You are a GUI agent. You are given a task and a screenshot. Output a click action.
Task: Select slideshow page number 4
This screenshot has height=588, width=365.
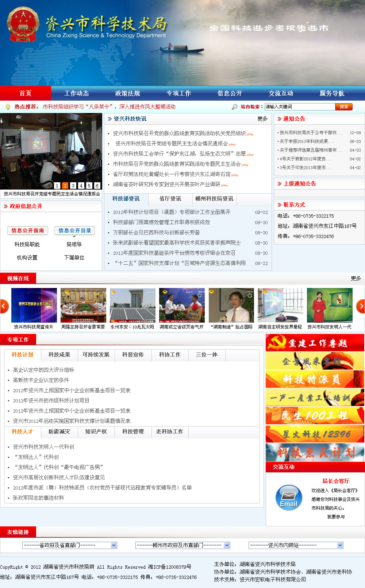[81, 186]
